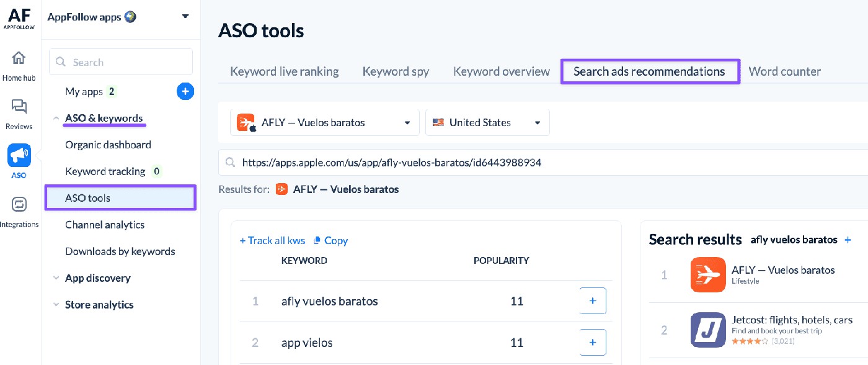Switch to Keyword live ranking tab

[x=285, y=71]
